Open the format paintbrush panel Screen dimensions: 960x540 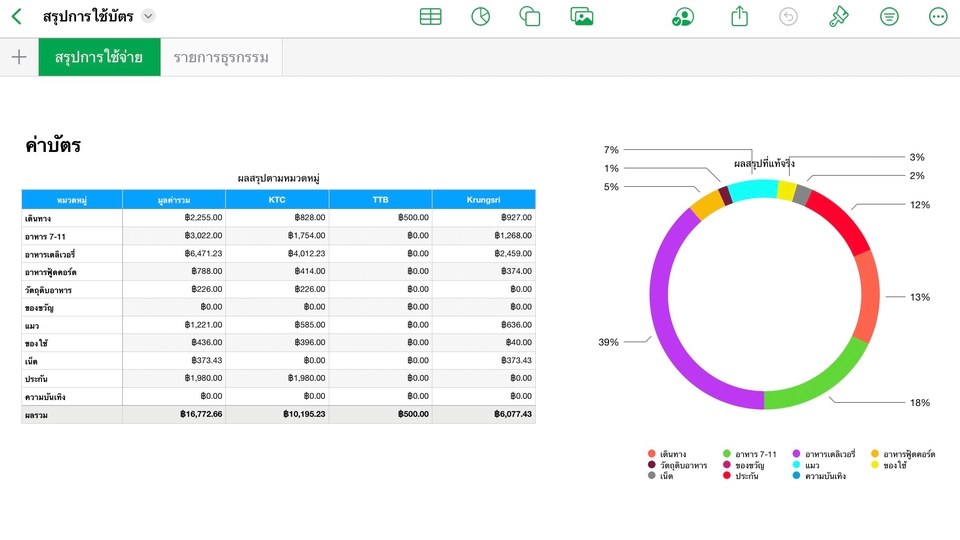pyautogui.click(x=839, y=17)
